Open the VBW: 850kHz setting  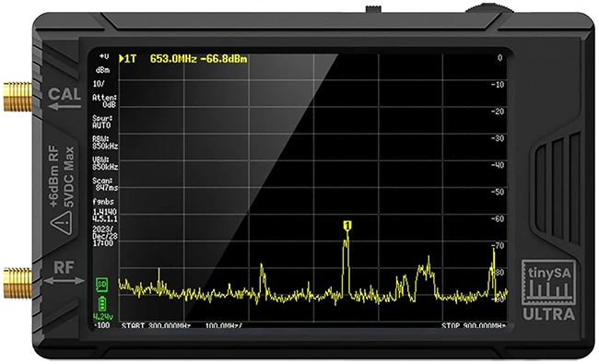(105, 163)
